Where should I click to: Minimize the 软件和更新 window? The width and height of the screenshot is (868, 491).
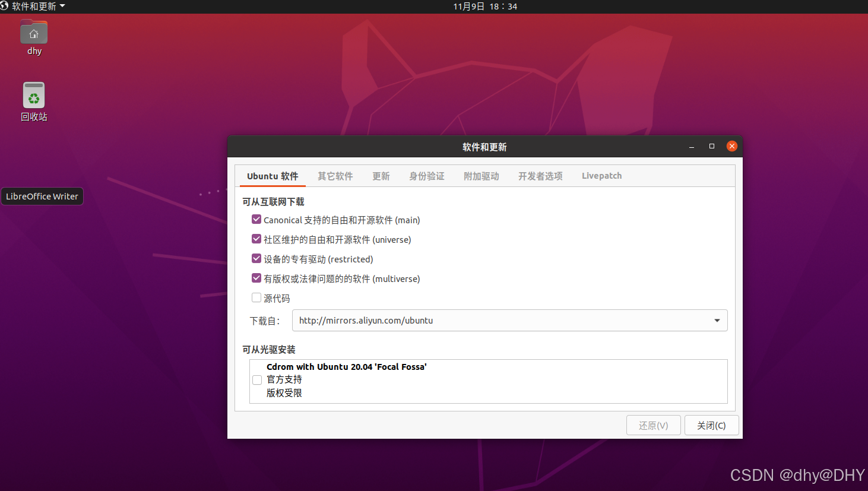point(692,147)
